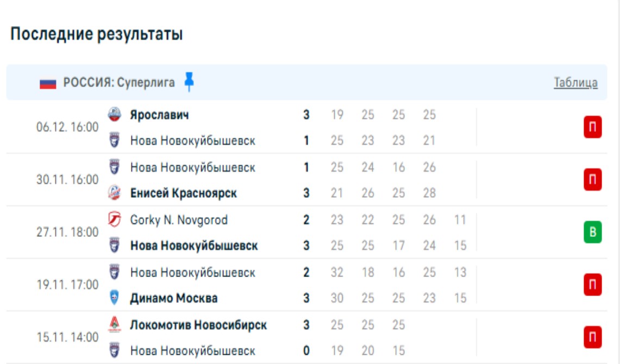
Task: Click the Ярославич team logo
Action: (115, 115)
